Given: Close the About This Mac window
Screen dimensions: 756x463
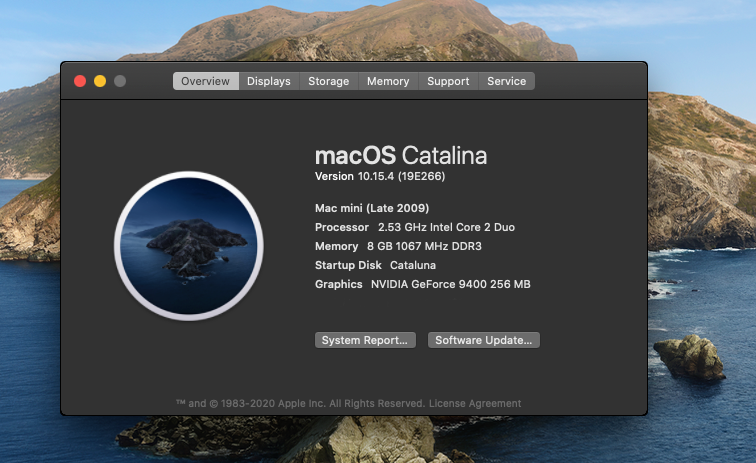Looking at the screenshot, I should pos(80,81).
